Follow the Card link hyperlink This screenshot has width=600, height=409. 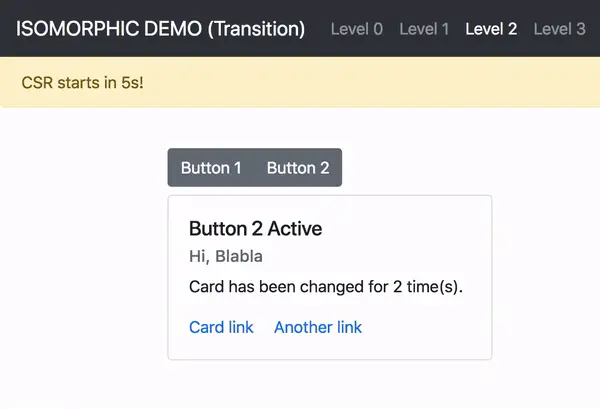(x=221, y=327)
